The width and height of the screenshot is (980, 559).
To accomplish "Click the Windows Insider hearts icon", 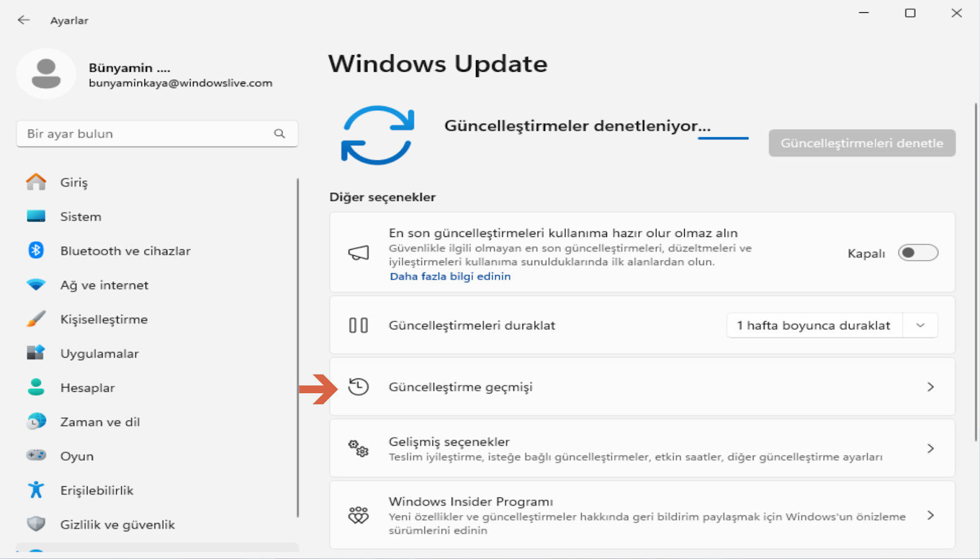I will (x=358, y=515).
